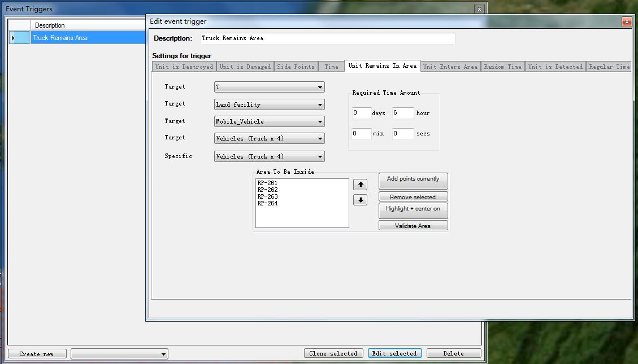Click Create new in Event Triggers
Screen dimensions: 638x364
pyautogui.click(x=37, y=354)
